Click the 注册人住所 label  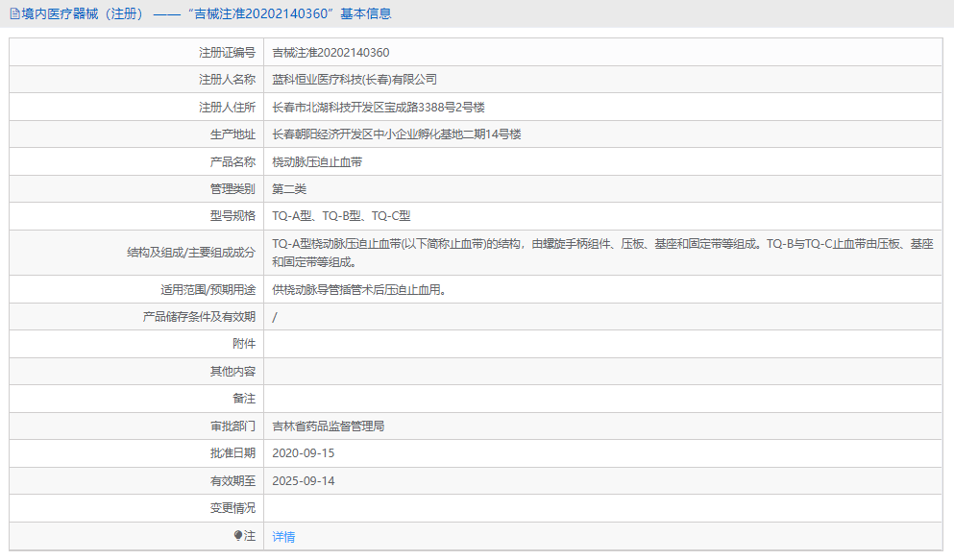pyautogui.click(x=227, y=108)
